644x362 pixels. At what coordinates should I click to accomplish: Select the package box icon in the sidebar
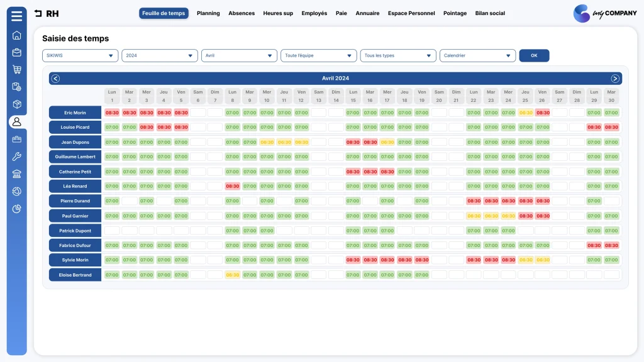click(x=16, y=104)
